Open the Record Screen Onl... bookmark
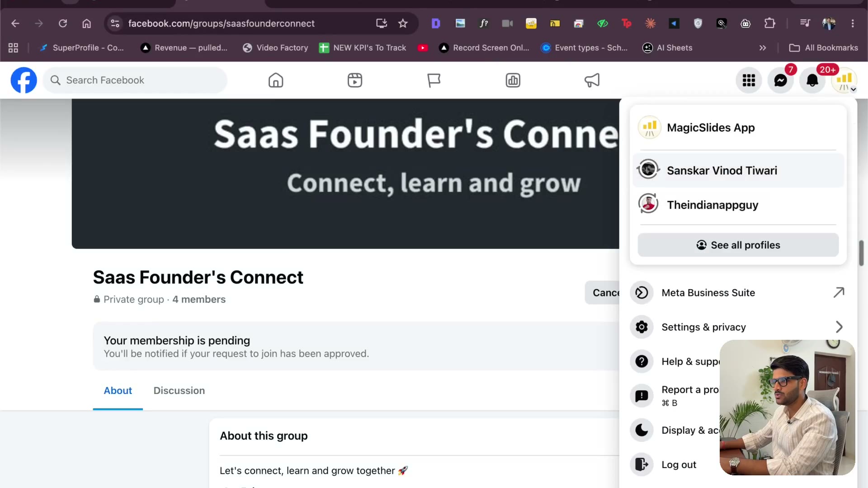The image size is (868, 488). [x=484, y=48]
